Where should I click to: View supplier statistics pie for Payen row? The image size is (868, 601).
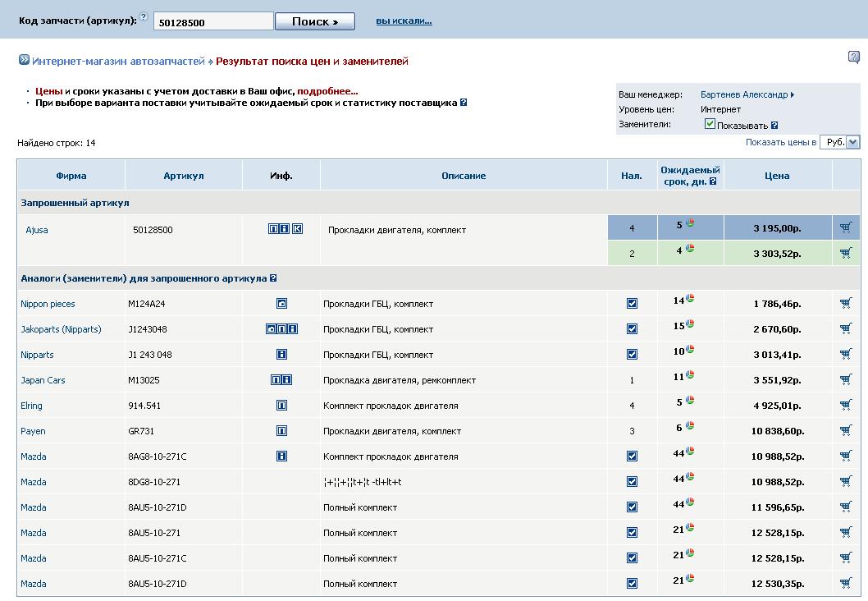coord(690,426)
